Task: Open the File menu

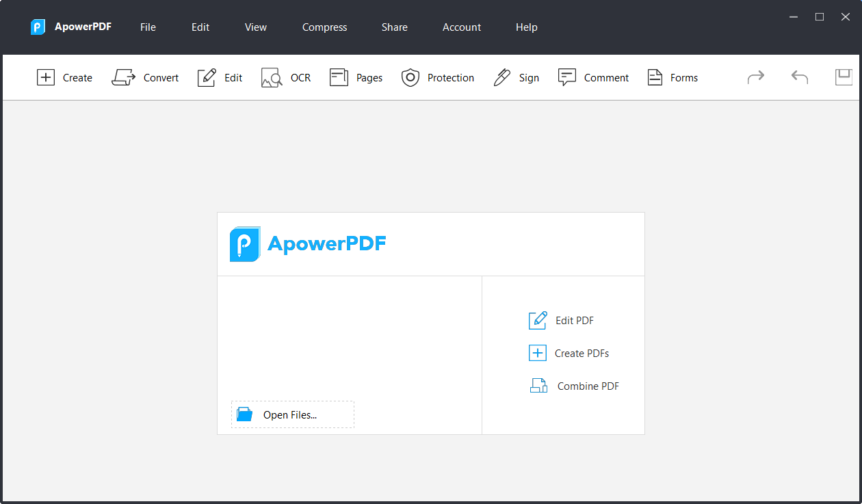Action: click(148, 27)
